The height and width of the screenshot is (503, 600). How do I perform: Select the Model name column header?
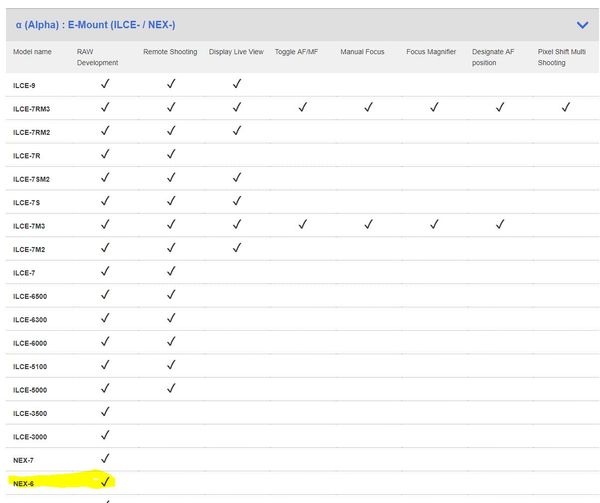pos(34,51)
